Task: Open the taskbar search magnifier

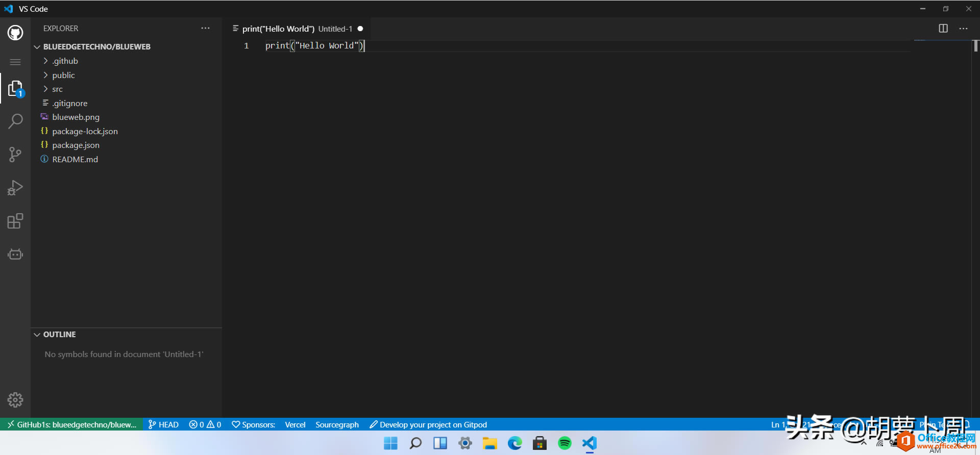Action: coord(415,443)
